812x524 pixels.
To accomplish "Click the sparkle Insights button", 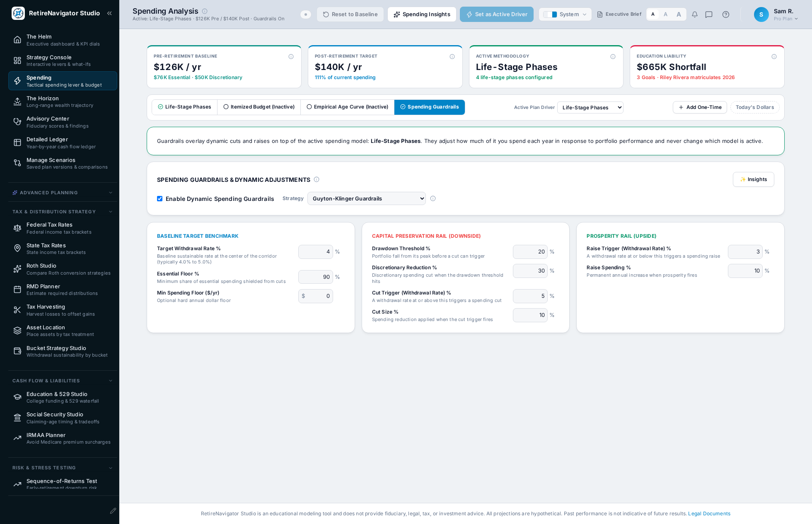I will tap(753, 179).
